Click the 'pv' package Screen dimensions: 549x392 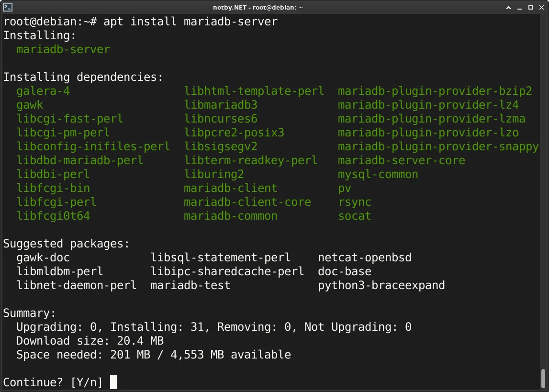345,189
